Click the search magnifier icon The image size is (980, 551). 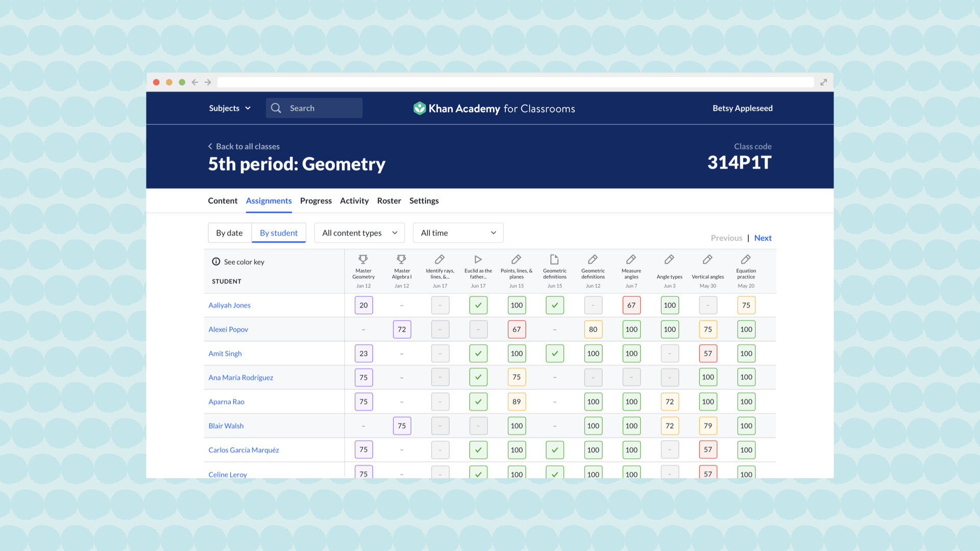(x=276, y=108)
